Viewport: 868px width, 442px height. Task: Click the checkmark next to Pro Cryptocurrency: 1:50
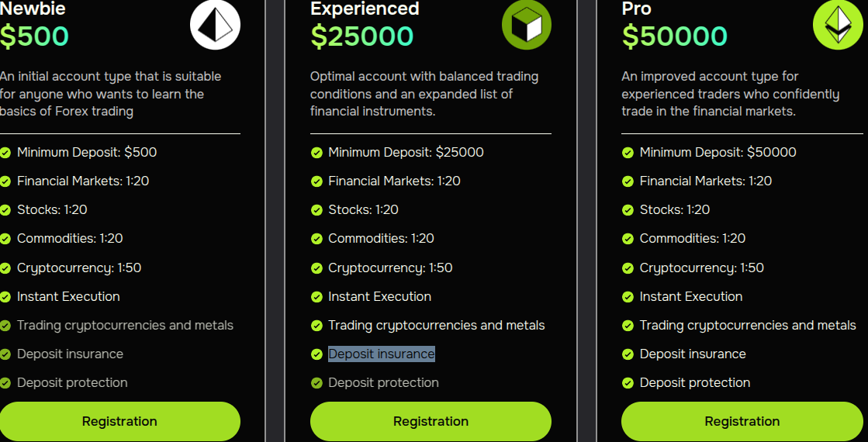tap(628, 268)
